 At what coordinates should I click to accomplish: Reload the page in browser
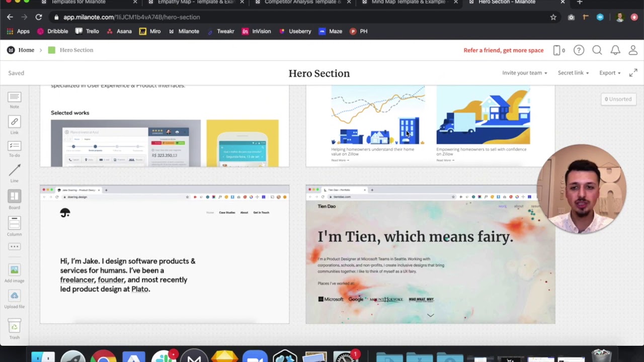click(x=38, y=17)
